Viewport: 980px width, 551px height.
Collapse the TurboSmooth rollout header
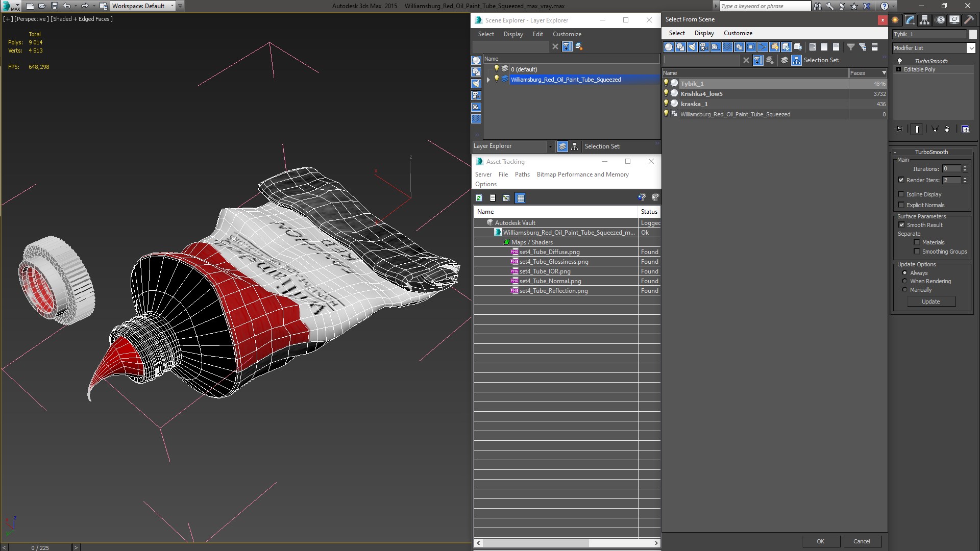[932, 152]
